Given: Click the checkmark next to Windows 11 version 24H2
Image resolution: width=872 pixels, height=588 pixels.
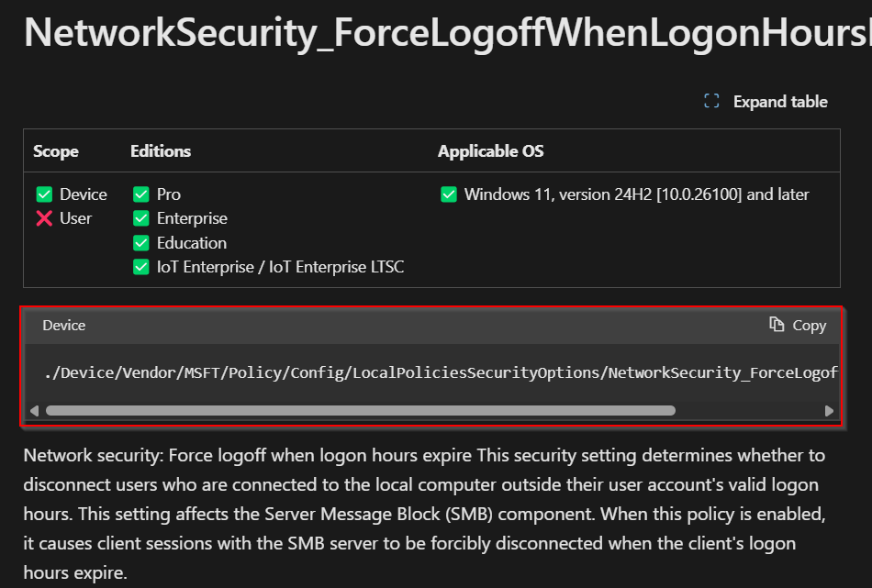Looking at the screenshot, I should [448, 194].
